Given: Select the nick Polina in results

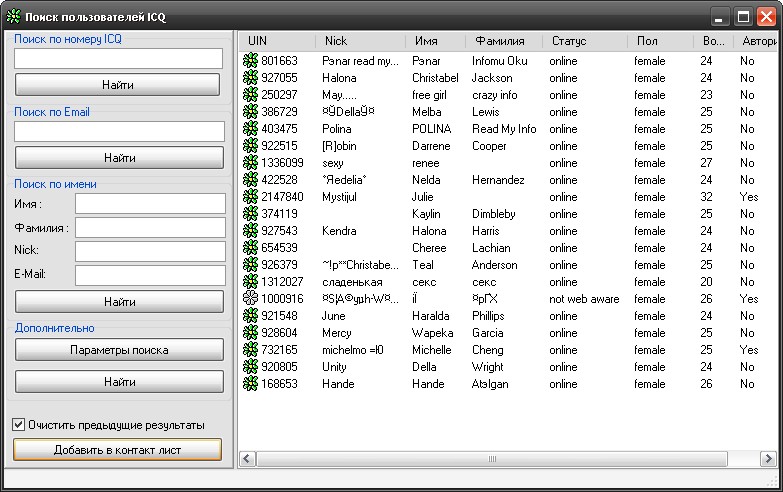Looking at the screenshot, I should click(x=337, y=129).
